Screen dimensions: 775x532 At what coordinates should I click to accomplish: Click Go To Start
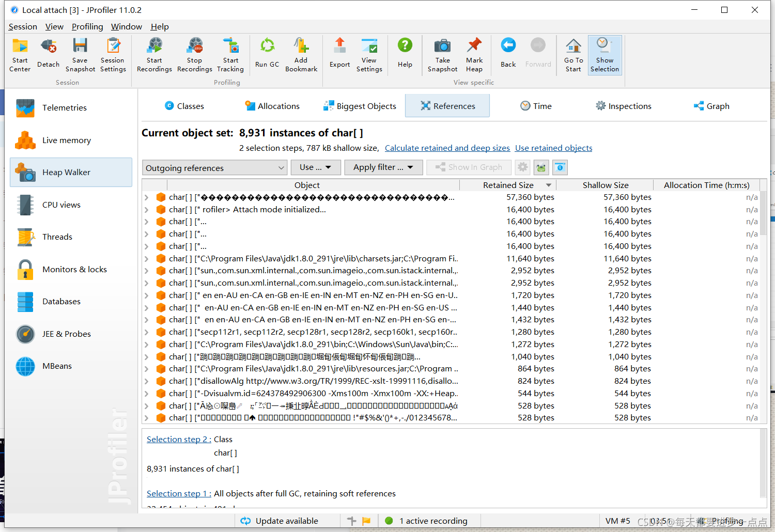click(574, 55)
